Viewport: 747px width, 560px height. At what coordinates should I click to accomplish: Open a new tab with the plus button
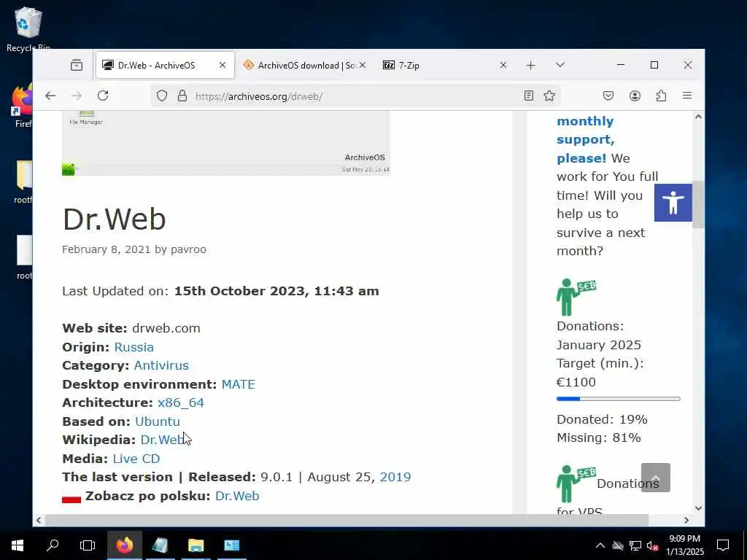pos(531,65)
